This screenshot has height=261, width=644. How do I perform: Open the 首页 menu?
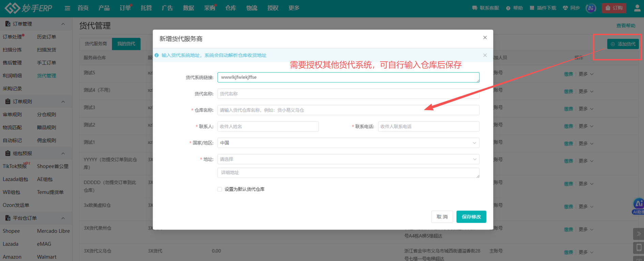[x=83, y=8]
